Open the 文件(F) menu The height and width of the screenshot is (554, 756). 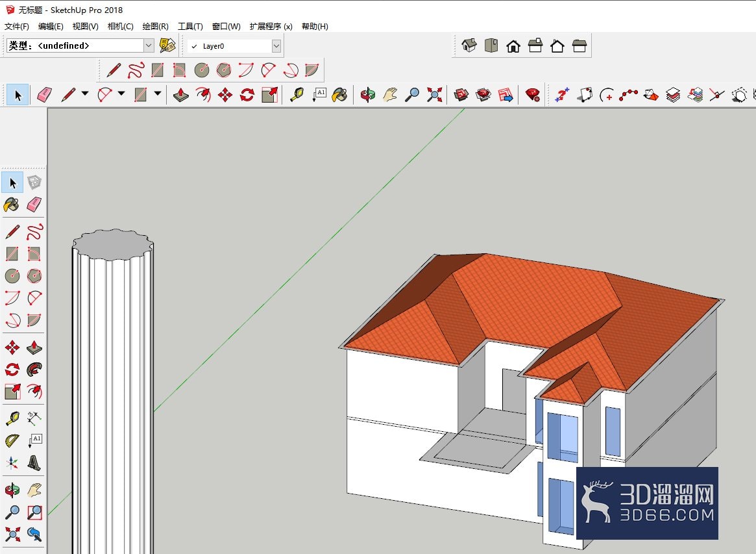pyautogui.click(x=17, y=26)
